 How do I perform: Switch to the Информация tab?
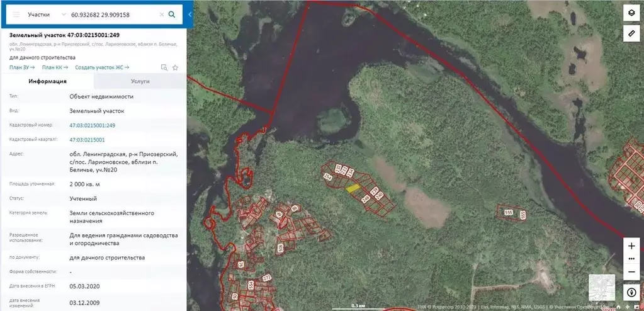coord(48,81)
